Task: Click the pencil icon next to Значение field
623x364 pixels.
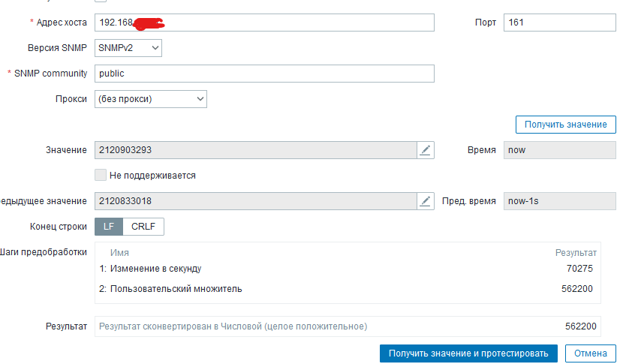Action: pos(426,150)
